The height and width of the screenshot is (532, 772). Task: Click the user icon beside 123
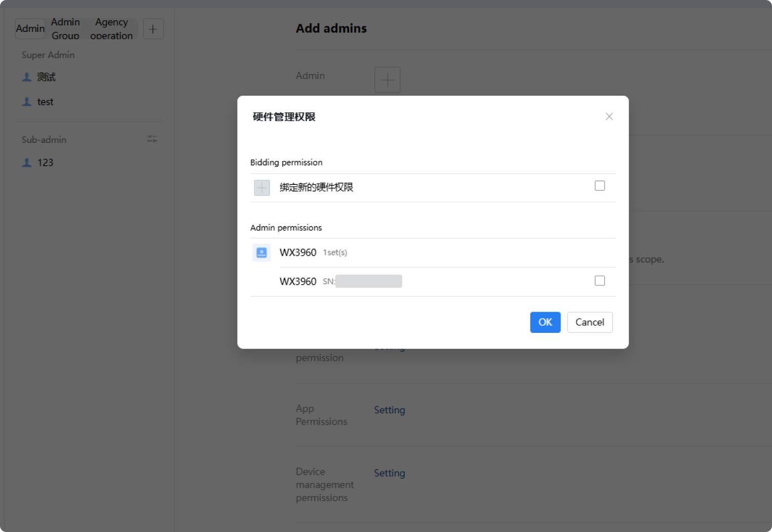27,163
